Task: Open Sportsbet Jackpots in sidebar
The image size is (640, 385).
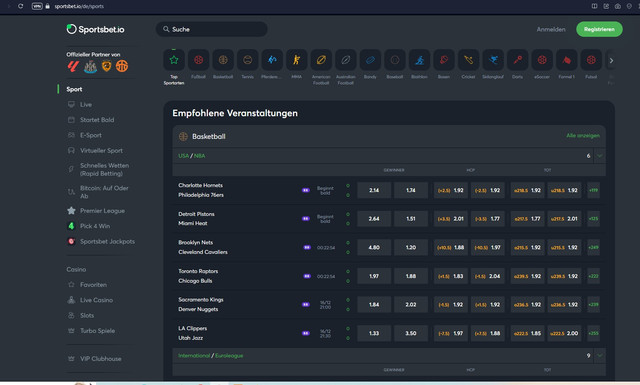Action: click(107, 241)
